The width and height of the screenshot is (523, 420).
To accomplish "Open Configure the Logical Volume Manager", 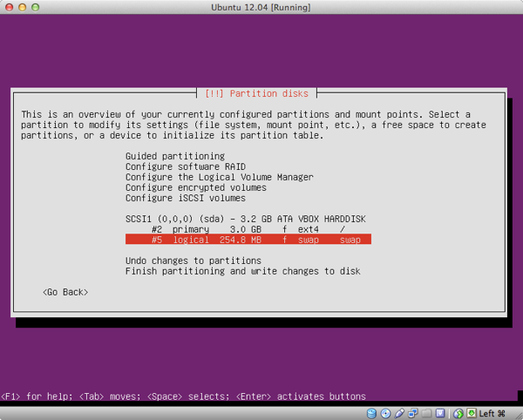I will tap(219, 177).
